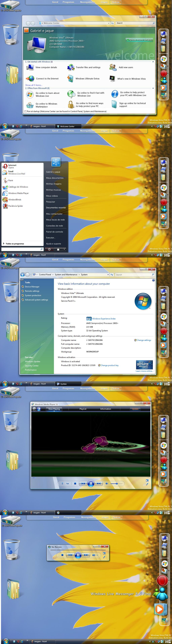Image resolution: width=172 pixels, height=644 pixels.
Task: Open Device Manager from System tasks
Action: click(32, 287)
